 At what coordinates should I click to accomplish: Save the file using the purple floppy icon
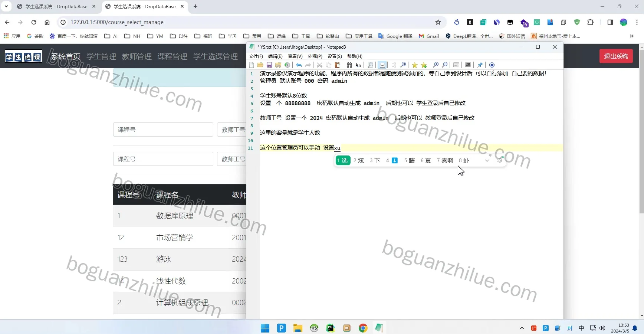click(x=269, y=65)
